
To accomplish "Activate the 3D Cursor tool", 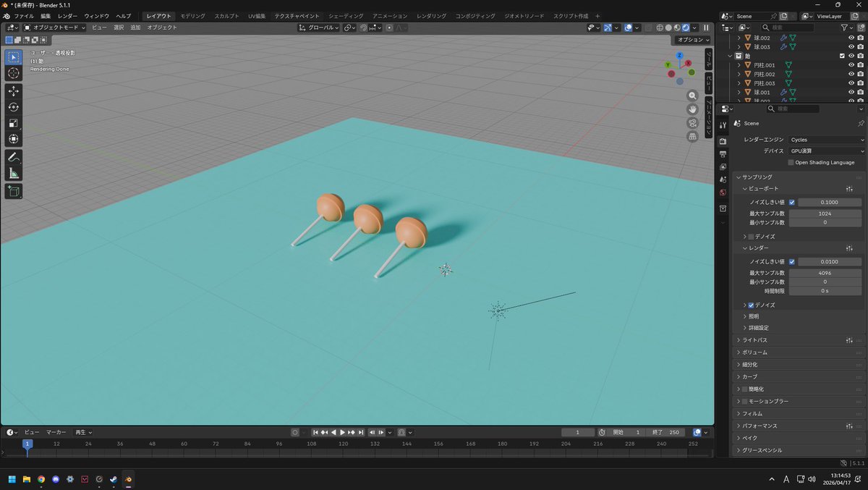I will [x=14, y=73].
